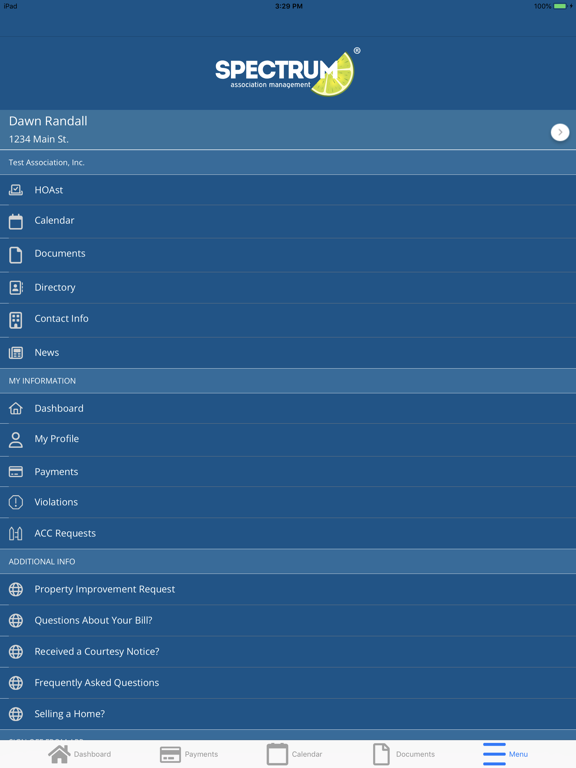The height and width of the screenshot is (768, 576).
Task: Click the Spectrum association management logo
Action: point(288,72)
